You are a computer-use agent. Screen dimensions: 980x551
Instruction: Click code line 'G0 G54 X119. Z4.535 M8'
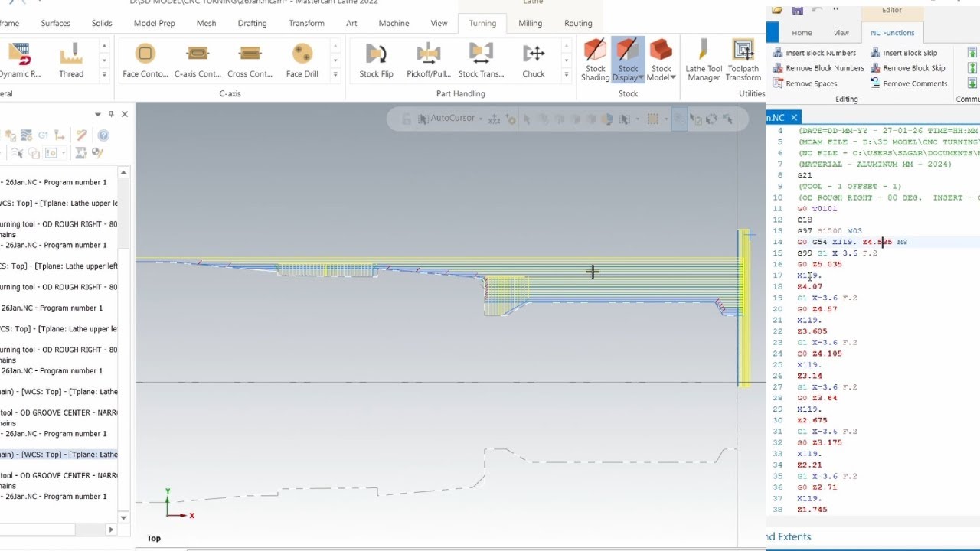851,242
